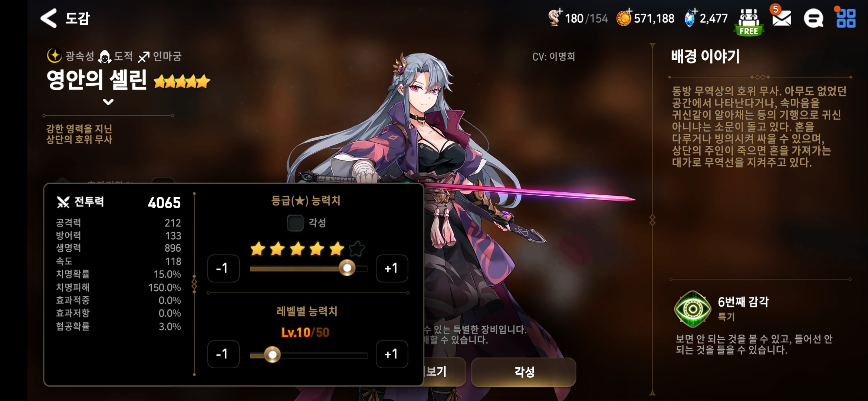The width and height of the screenshot is (868, 401).
Task: Expand the chevron under 영안의 셀린
Action: click(108, 102)
